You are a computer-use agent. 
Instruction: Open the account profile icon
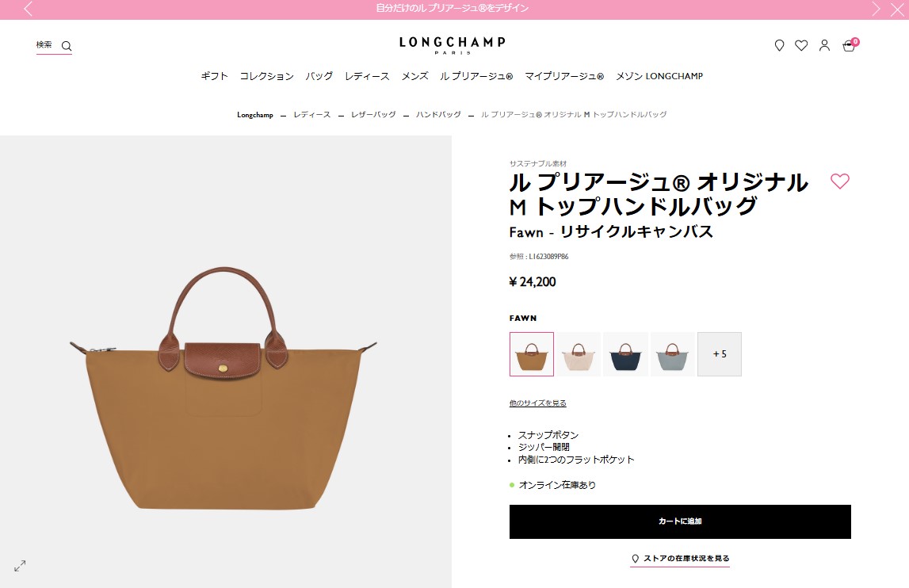coord(824,45)
